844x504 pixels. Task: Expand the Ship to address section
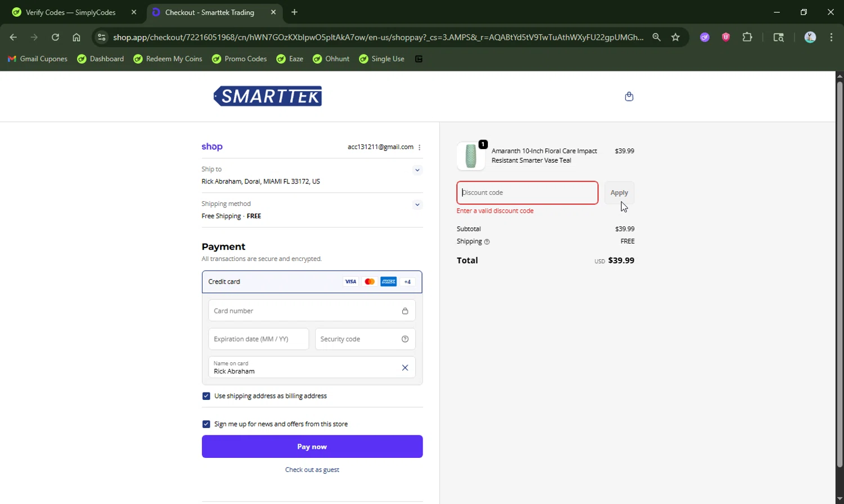417,170
